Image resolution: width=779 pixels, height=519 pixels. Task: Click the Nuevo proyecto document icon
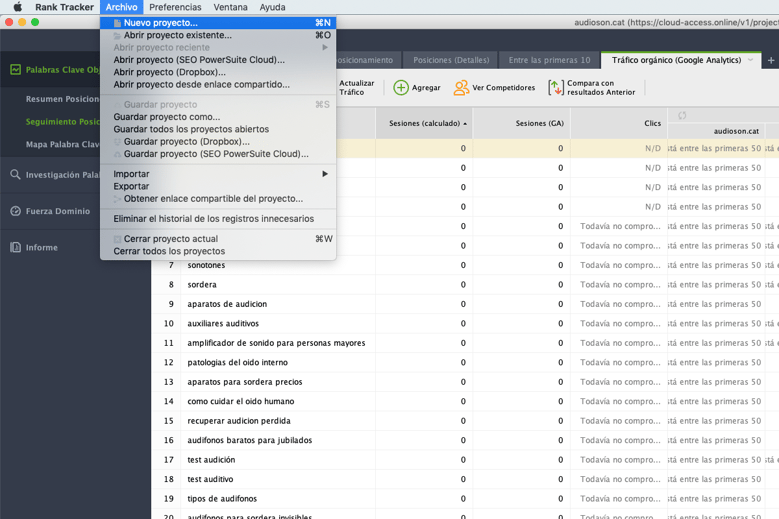(117, 23)
